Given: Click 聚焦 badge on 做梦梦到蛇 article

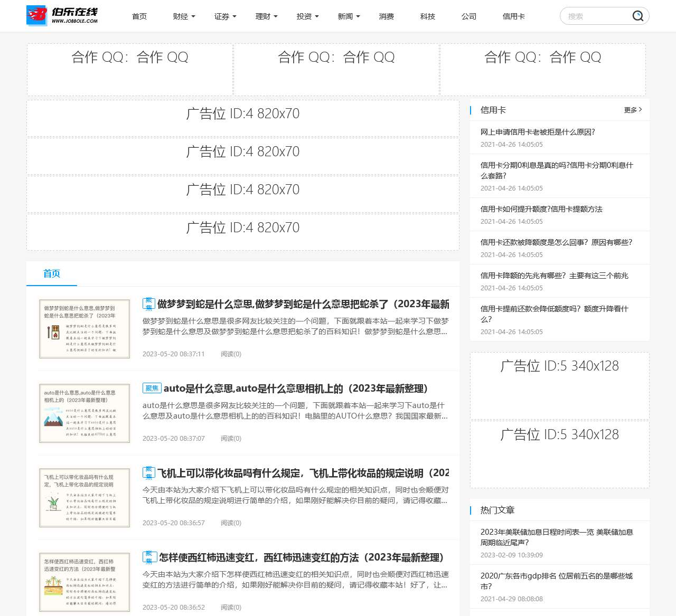Looking at the screenshot, I should pyautogui.click(x=149, y=304).
